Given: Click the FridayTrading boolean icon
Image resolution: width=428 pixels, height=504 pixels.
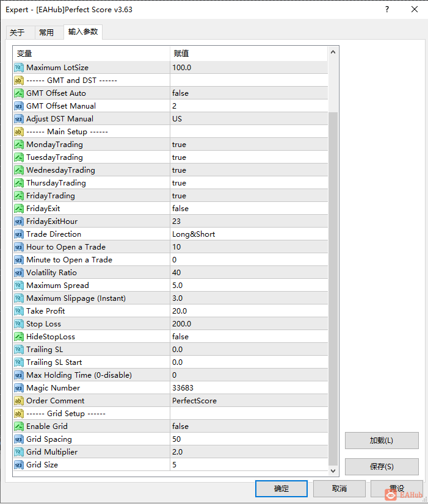Looking at the screenshot, I should (19, 196).
